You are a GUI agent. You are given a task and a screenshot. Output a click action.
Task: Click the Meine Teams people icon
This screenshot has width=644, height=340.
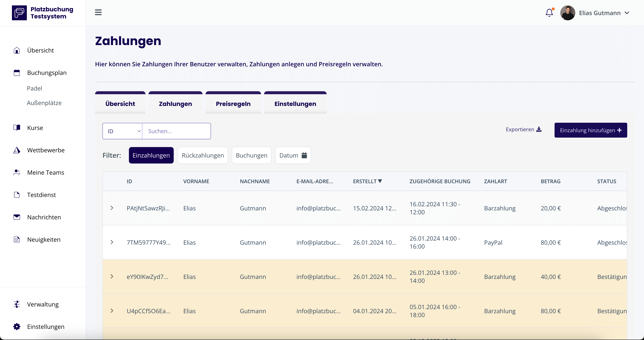coord(17,172)
